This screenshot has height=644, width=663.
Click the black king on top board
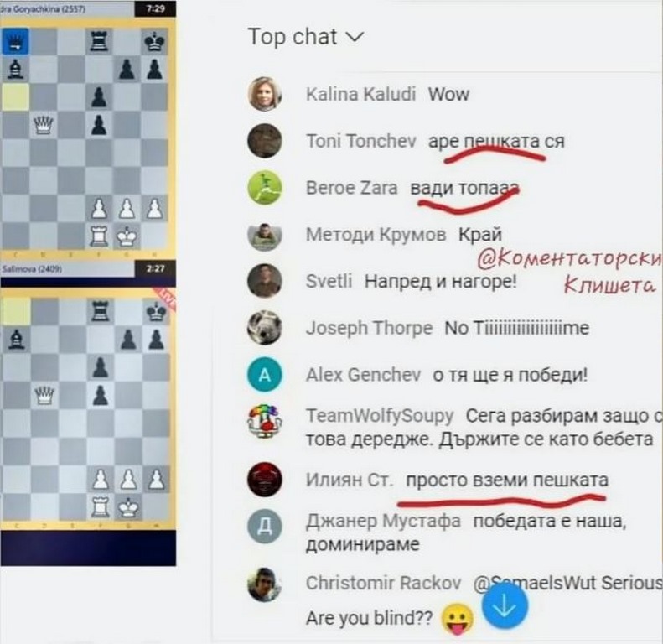point(154,41)
